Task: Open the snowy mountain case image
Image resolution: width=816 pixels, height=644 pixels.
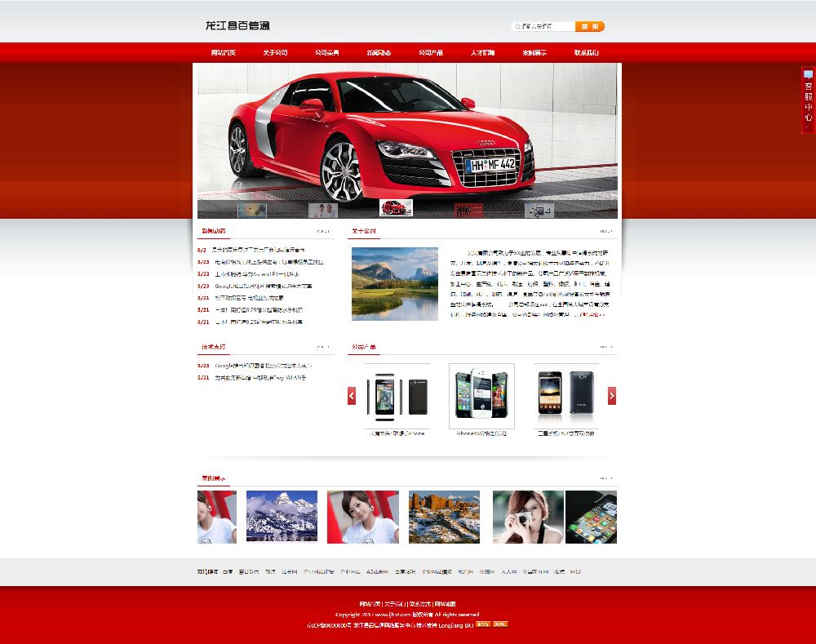Action: click(282, 517)
